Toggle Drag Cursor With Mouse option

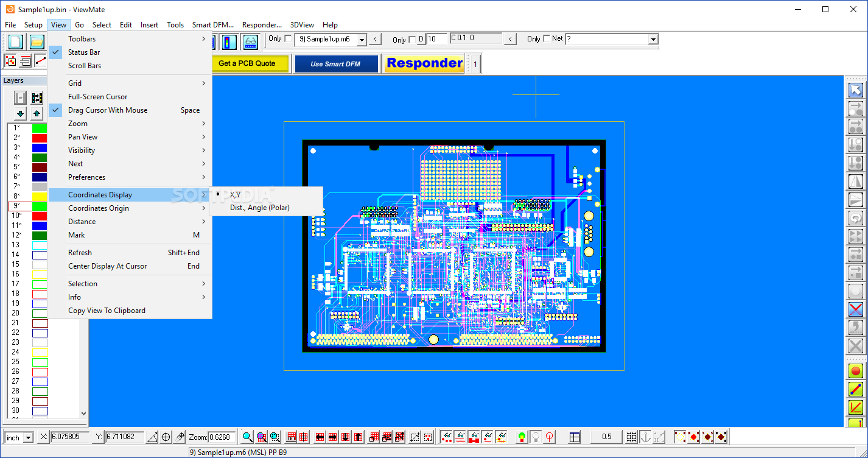point(130,110)
